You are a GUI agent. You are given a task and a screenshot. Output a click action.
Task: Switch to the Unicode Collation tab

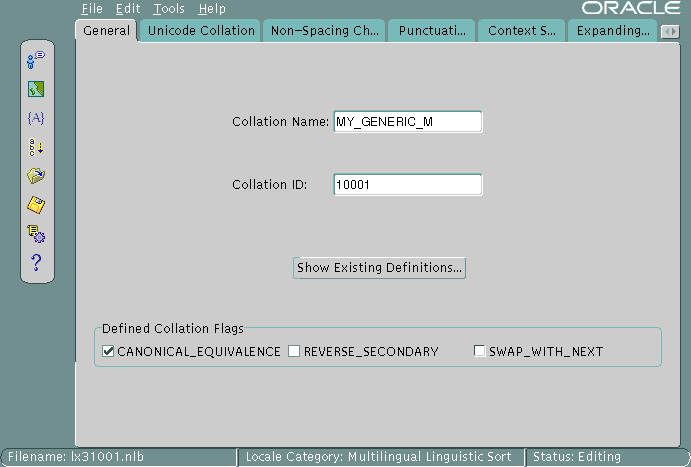coord(201,31)
